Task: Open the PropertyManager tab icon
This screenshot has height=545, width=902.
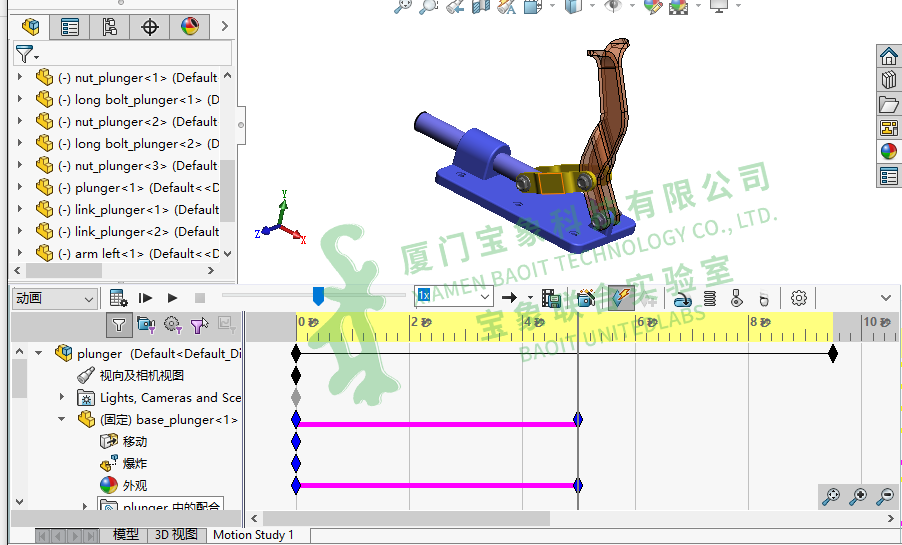Action: [x=69, y=27]
